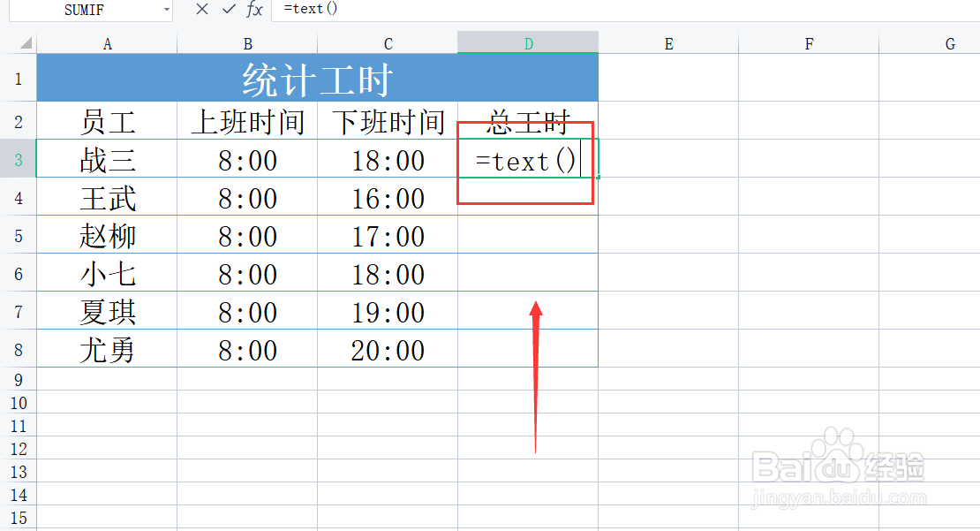Select column header D

527,42
